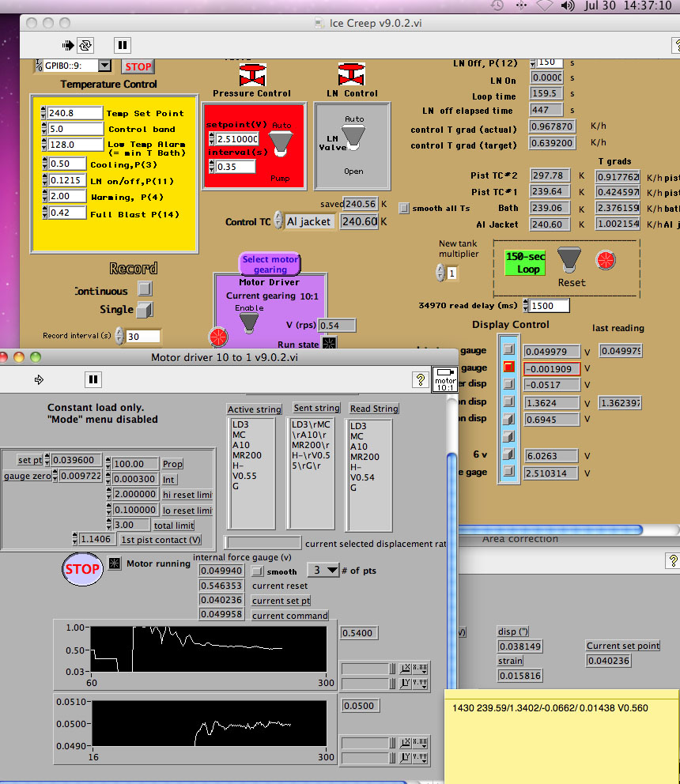Flip the pump Auto toggle switch
The image size is (680, 784).
pos(281,143)
